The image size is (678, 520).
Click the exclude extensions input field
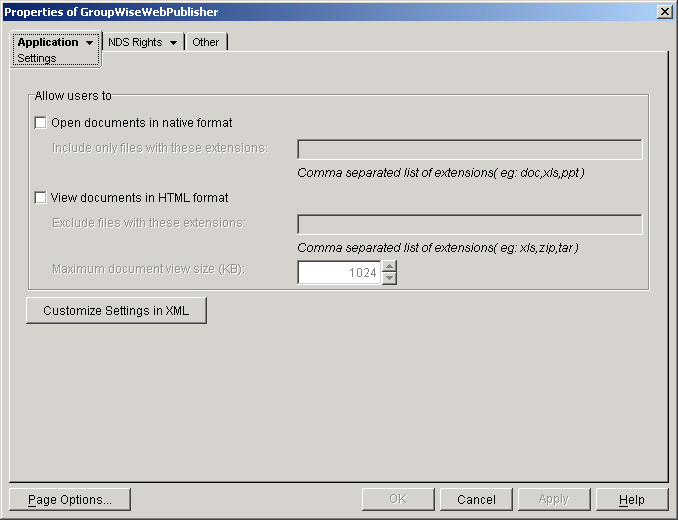pos(470,224)
